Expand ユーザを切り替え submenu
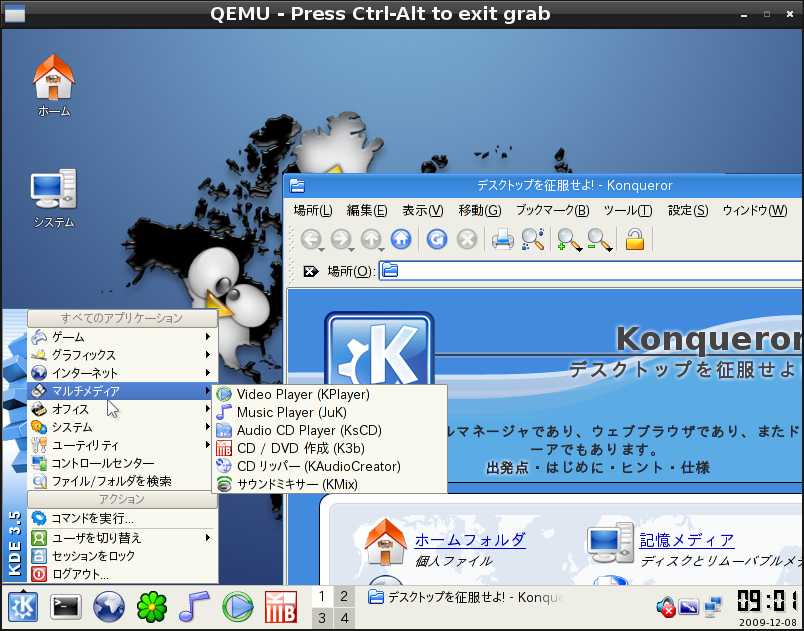This screenshot has width=804, height=631. point(122,538)
